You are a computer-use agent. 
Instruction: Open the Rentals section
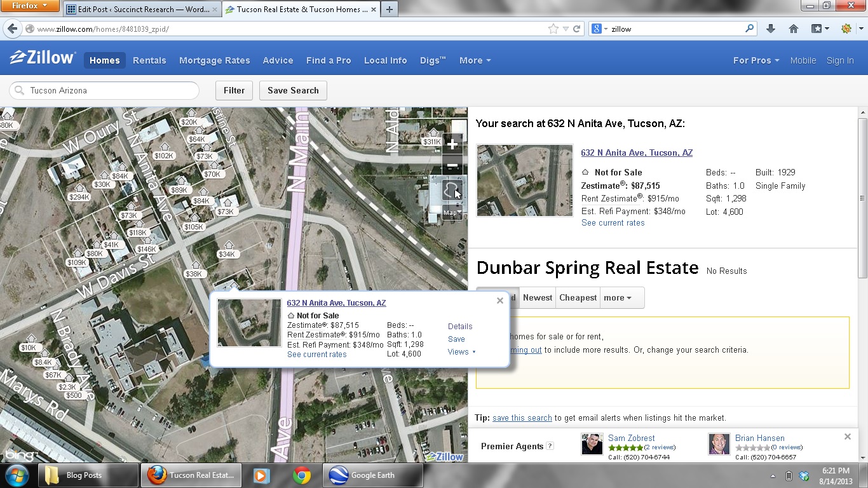[x=149, y=60]
